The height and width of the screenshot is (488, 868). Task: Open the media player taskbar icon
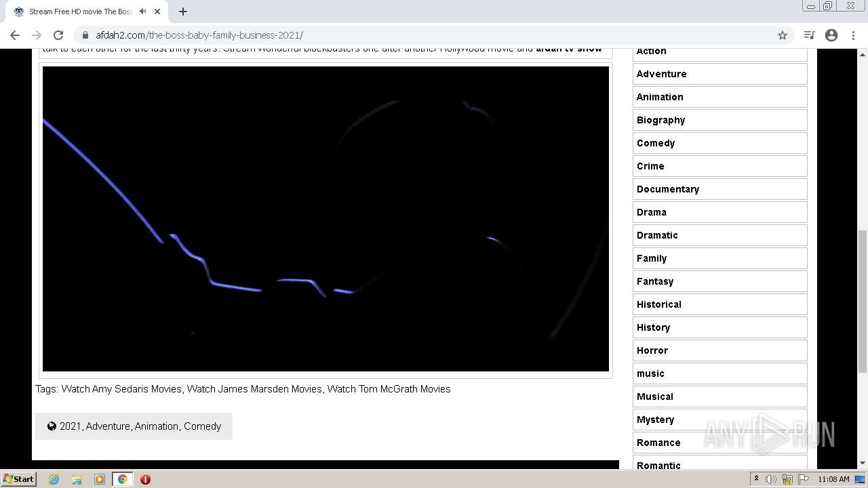click(100, 479)
